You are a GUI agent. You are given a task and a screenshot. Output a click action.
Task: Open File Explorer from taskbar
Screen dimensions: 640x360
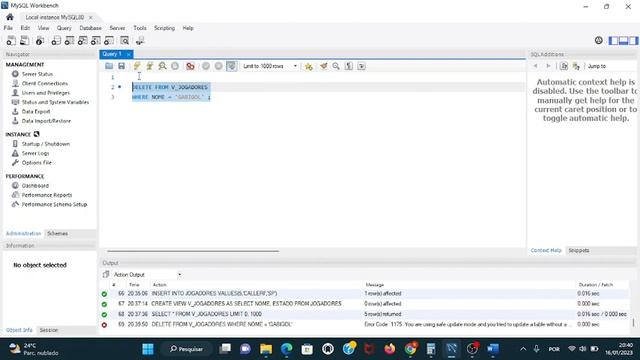tap(266, 349)
